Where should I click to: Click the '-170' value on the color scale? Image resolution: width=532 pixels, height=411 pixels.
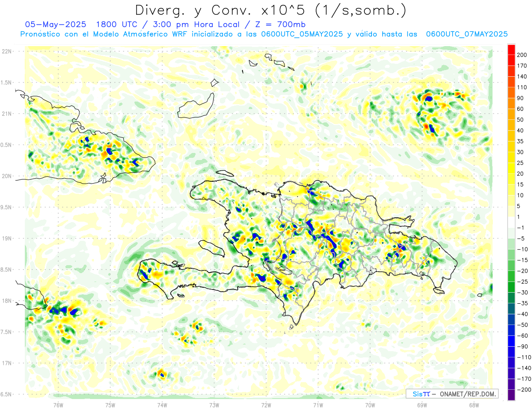pos(524,379)
